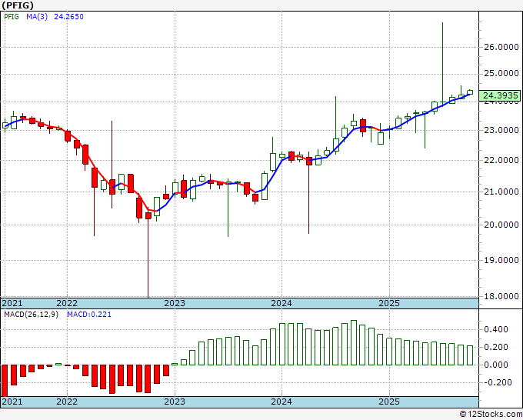Select 2025 on the price chart timeline
This screenshot has width=523, height=420.
(389, 303)
